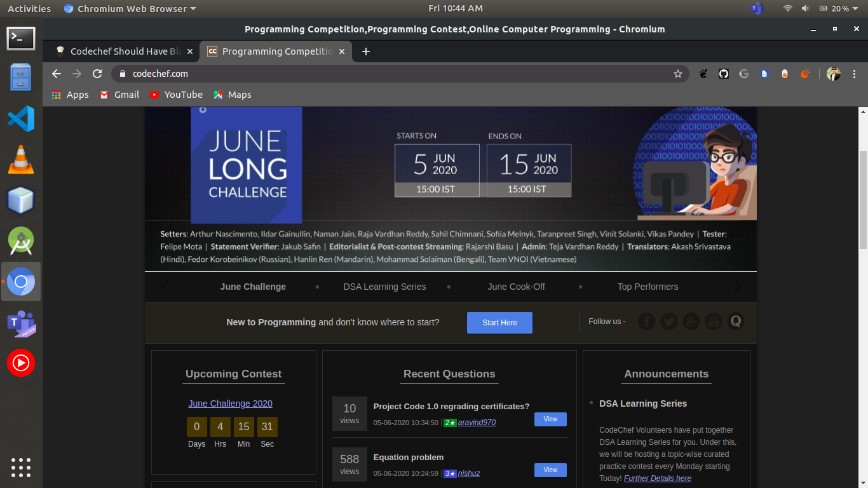Open the GNOME Shell integration extension
Image resolution: width=868 pixels, height=488 pixels.
coord(703,74)
